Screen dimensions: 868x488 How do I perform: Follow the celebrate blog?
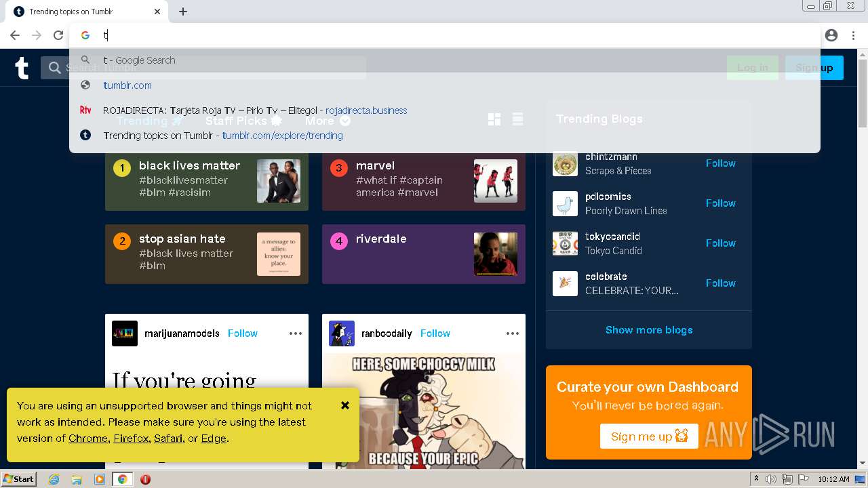(720, 283)
